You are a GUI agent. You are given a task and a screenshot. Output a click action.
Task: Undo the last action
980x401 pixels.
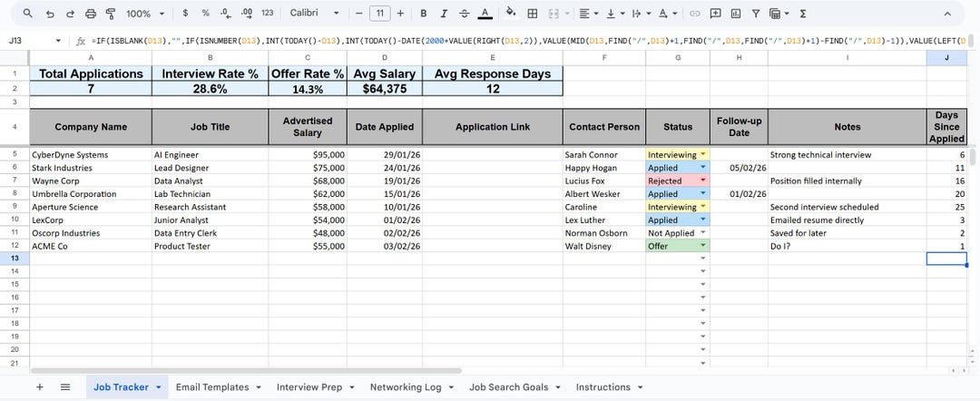tap(50, 13)
